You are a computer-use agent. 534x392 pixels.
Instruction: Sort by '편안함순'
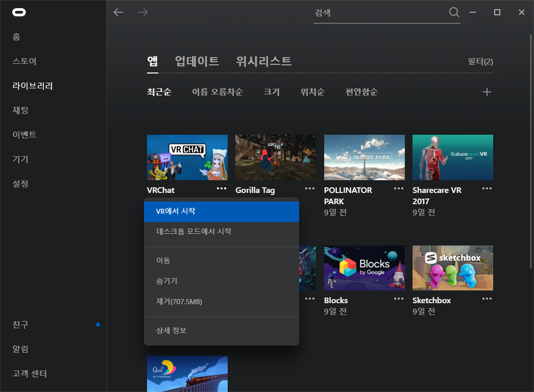[x=361, y=92]
